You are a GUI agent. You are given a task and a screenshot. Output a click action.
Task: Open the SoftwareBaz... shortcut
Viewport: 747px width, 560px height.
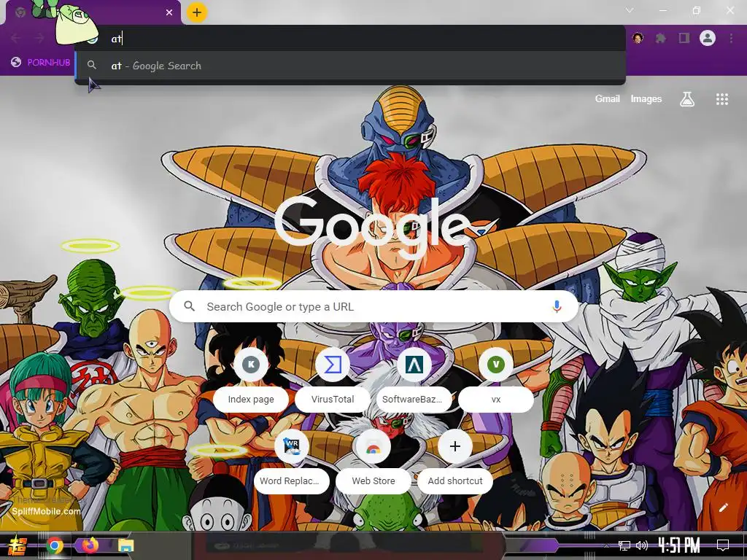pos(414,379)
